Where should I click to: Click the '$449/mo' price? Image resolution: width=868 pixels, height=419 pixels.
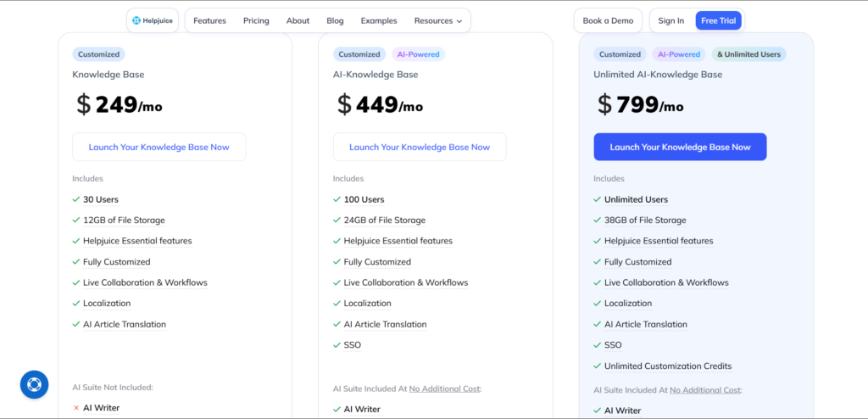[x=380, y=104]
